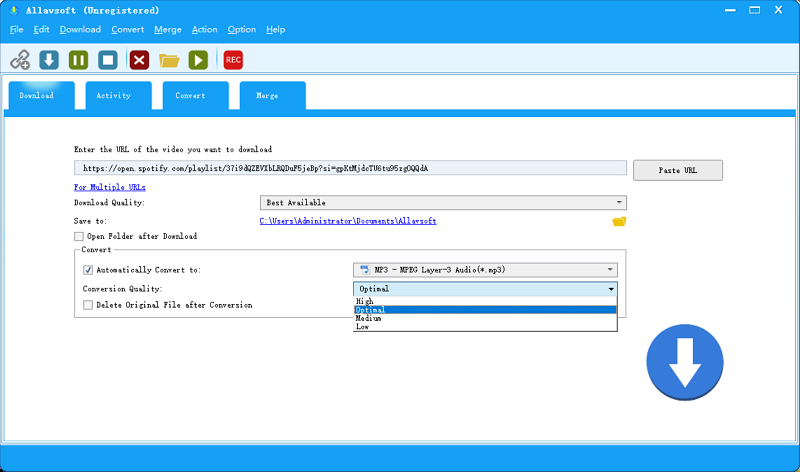The image size is (800, 472).
Task: Open the Merge menu
Action: 168,30
